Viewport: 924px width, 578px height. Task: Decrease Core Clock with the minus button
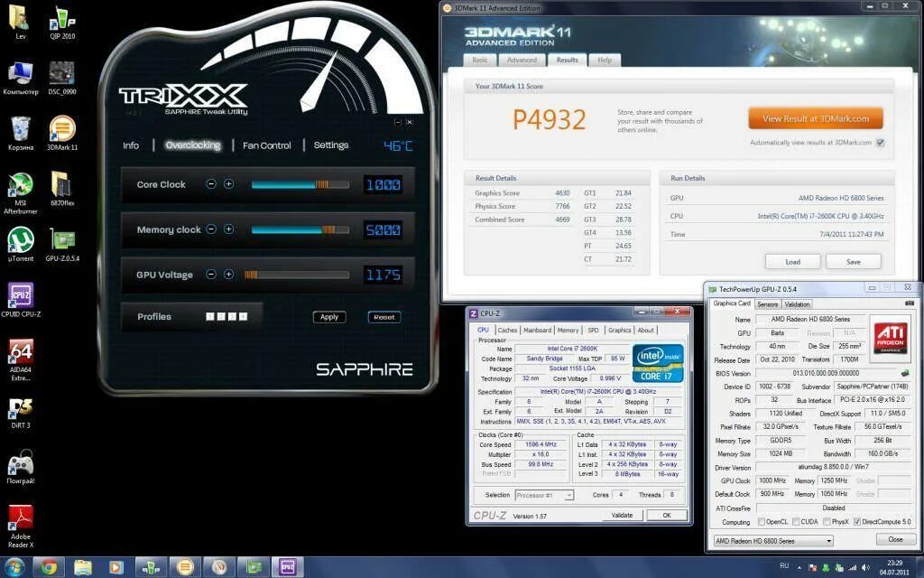tap(211, 184)
